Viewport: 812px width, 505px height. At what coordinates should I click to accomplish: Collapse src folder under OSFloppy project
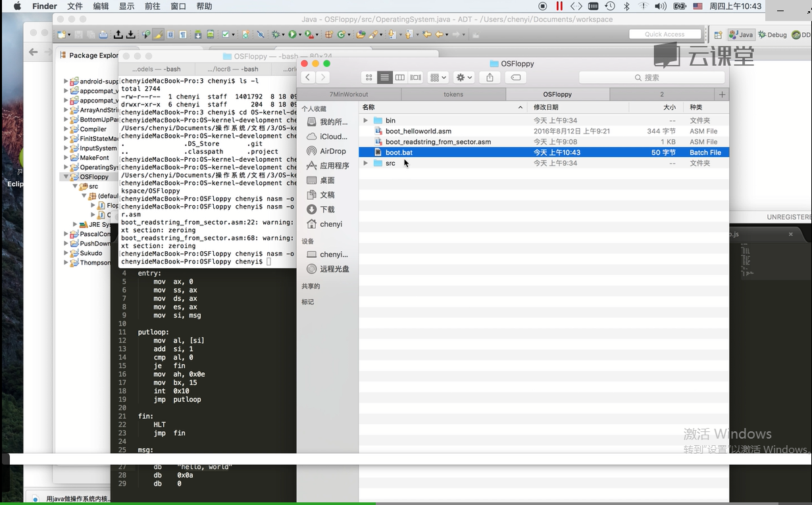76,186
